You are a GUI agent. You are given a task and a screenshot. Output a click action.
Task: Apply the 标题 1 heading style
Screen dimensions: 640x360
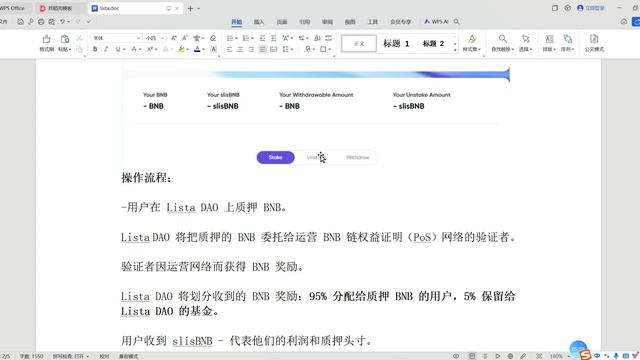396,43
